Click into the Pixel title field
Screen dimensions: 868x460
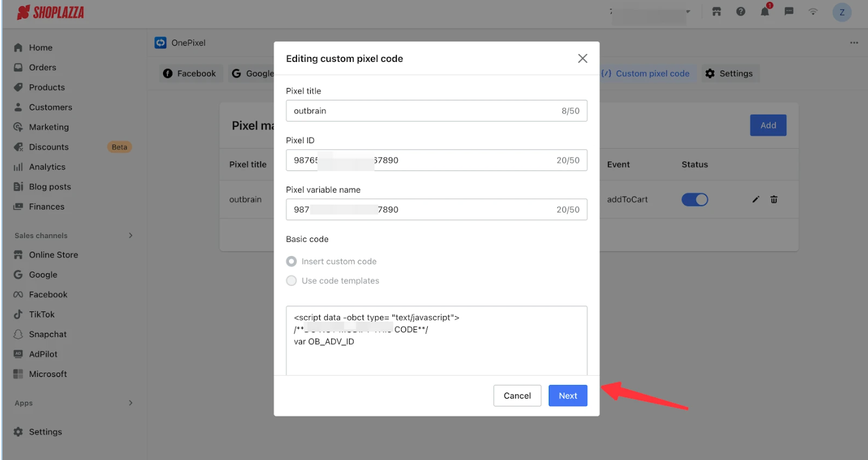(x=422, y=111)
